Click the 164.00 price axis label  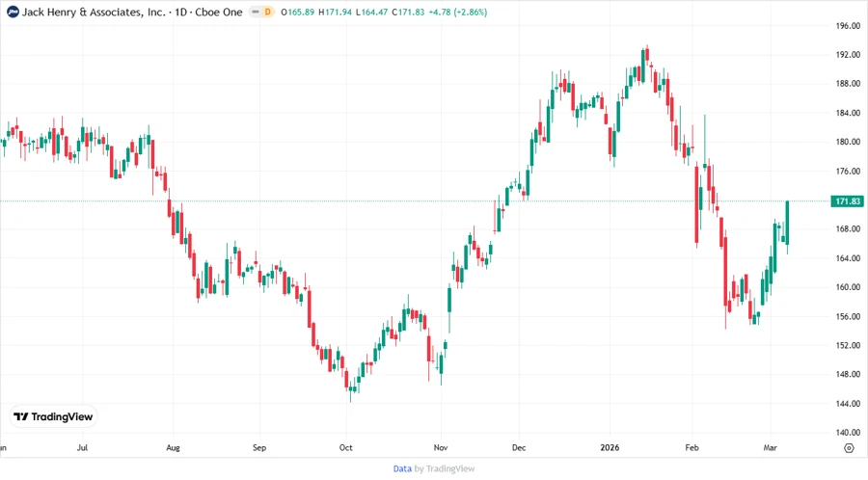coord(848,258)
